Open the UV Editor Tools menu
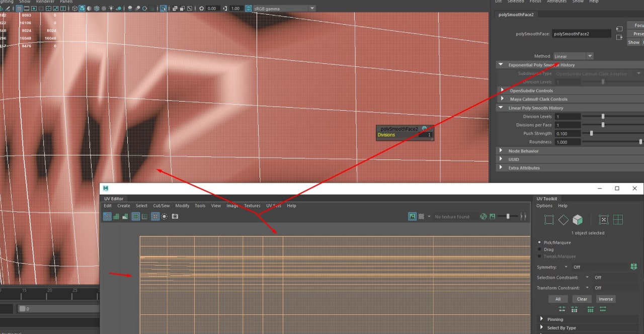Image resolution: width=644 pixels, height=334 pixels. tap(200, 206)
